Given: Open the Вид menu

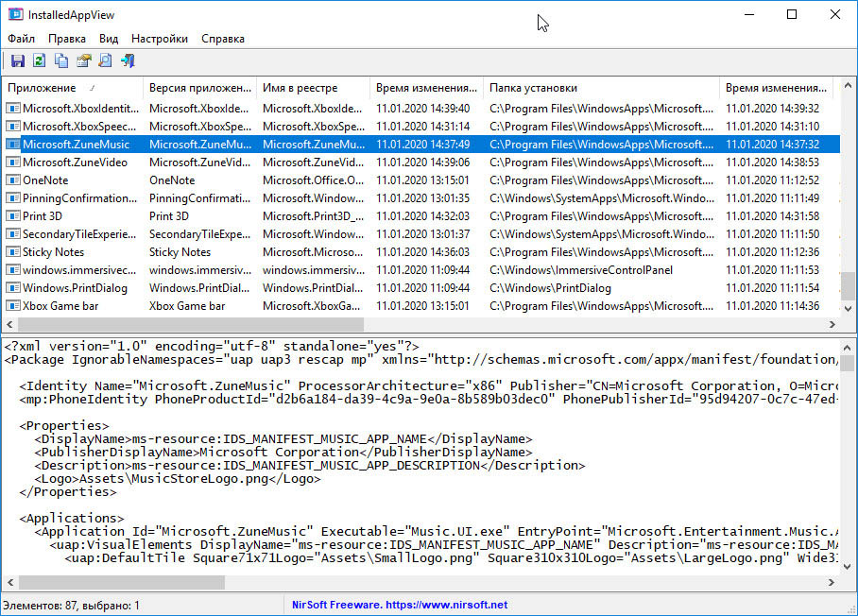Looking at the screenshot, I should pos(109,39).
